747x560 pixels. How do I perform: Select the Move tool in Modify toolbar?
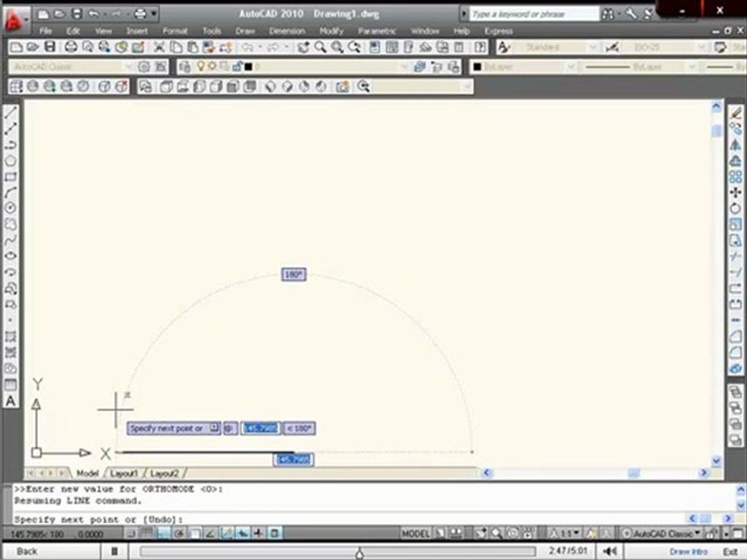pyautogui.click(x=735, y=192)
